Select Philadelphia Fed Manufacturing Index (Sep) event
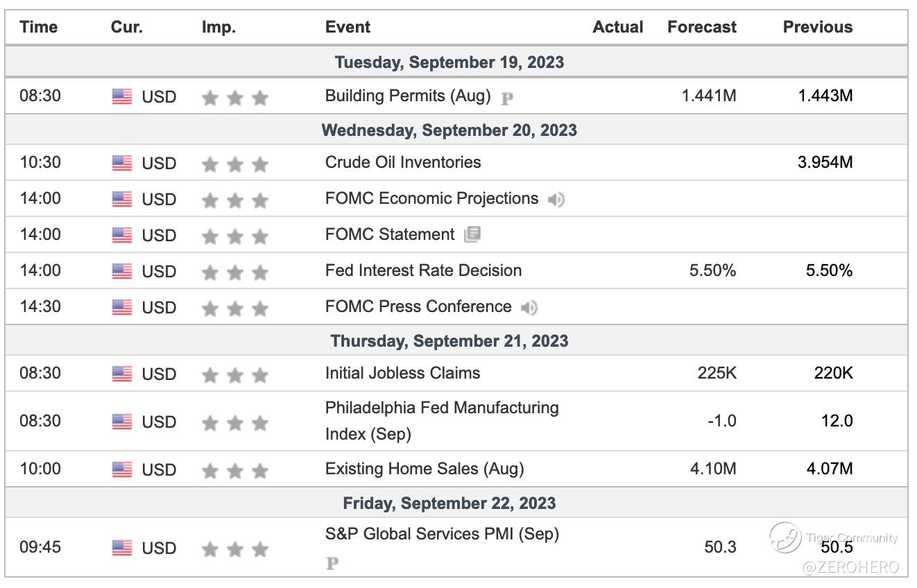The image size is (917, 588). pos(442,421)
